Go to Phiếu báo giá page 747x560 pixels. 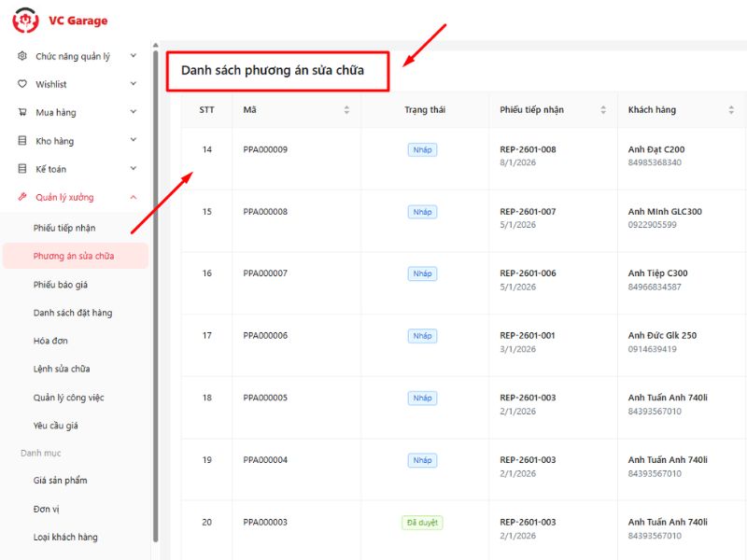[x=61, y=285]
